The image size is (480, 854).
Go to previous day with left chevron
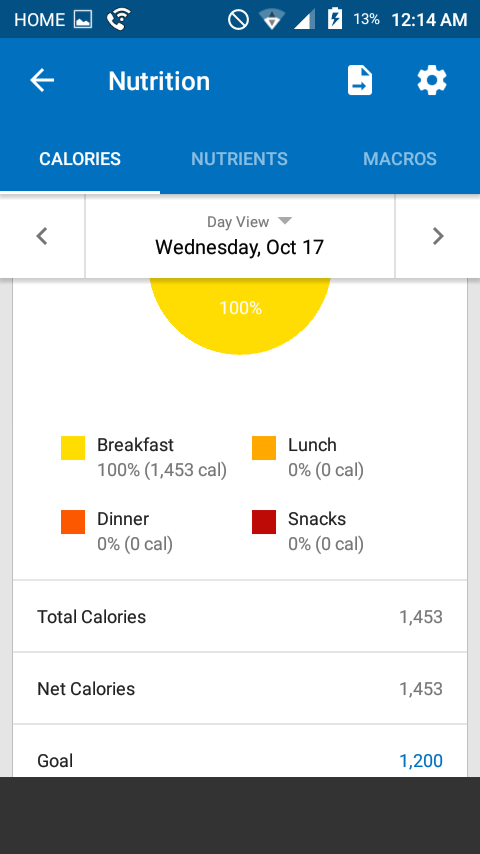(x=42, y=236)
